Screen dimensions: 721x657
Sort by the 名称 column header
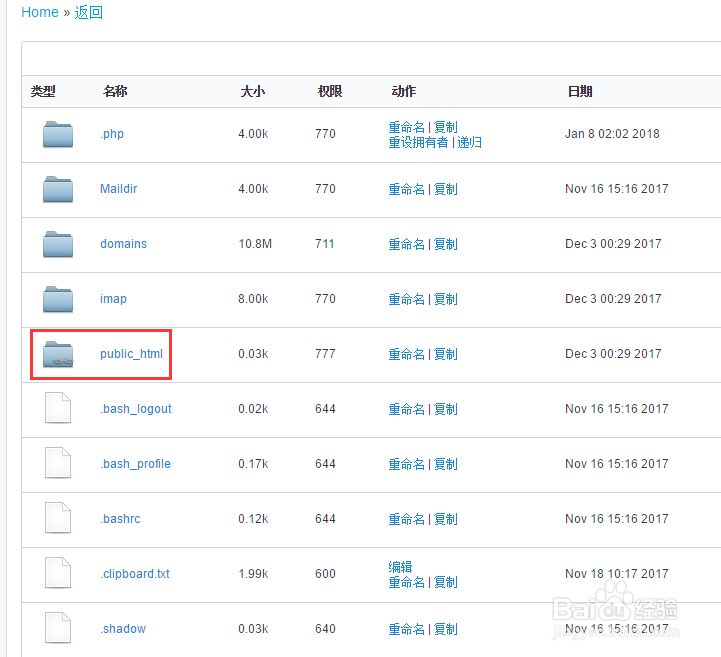tap(115, 91)
